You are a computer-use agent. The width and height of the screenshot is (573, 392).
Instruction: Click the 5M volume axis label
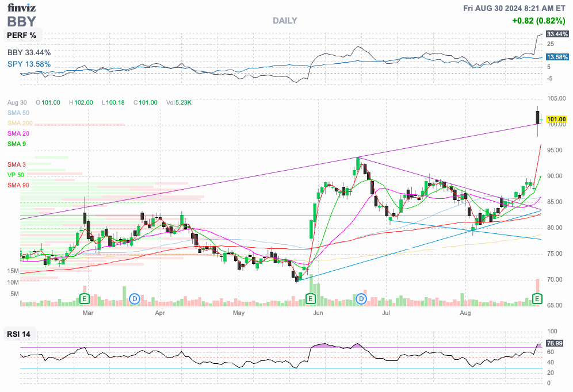[14, 294]
